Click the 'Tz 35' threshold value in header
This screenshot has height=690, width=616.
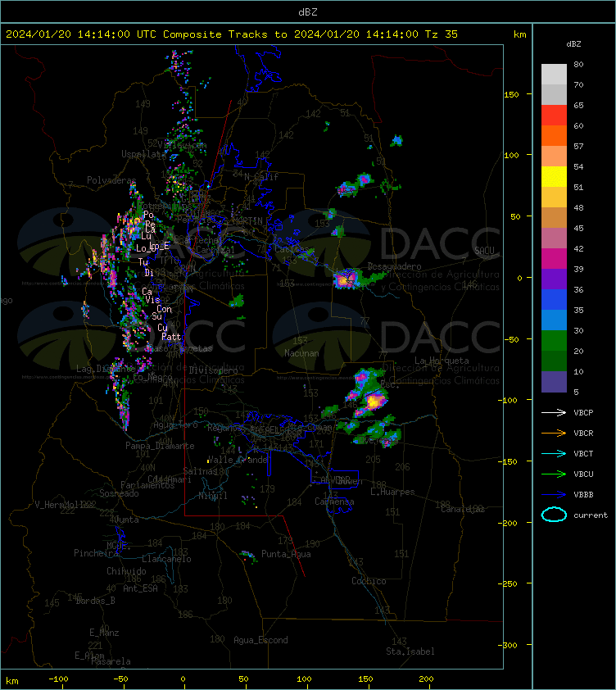tap(442, 34)
